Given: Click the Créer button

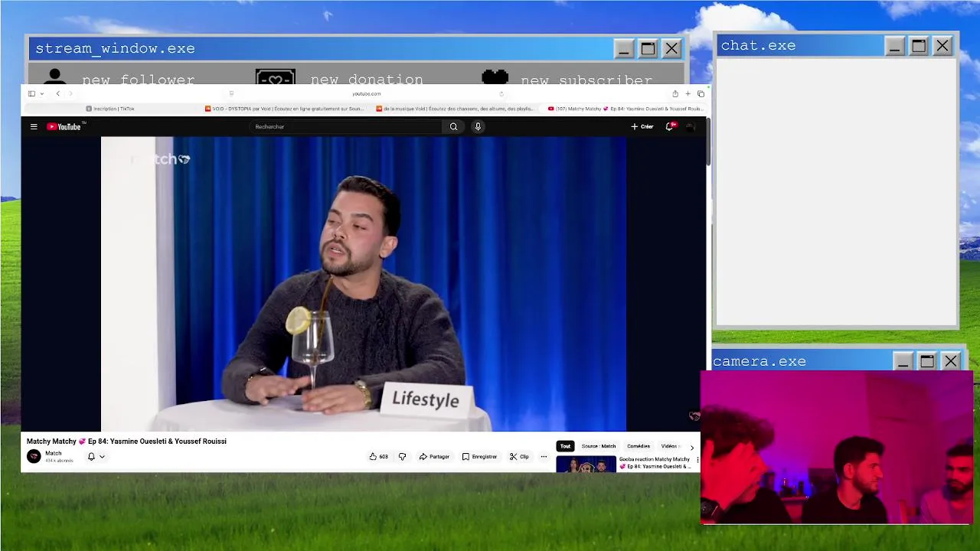Looking at the screenshot, I should pyautogui.click(x=642, y=126).
